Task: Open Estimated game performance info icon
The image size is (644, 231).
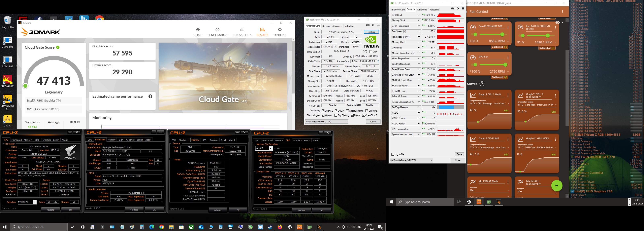Action: (x=150, y=96)
